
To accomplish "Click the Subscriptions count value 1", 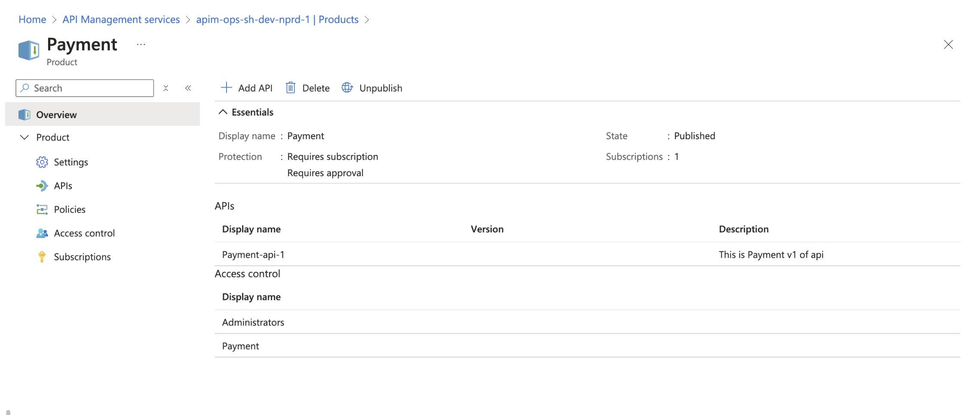I will 677,156.
